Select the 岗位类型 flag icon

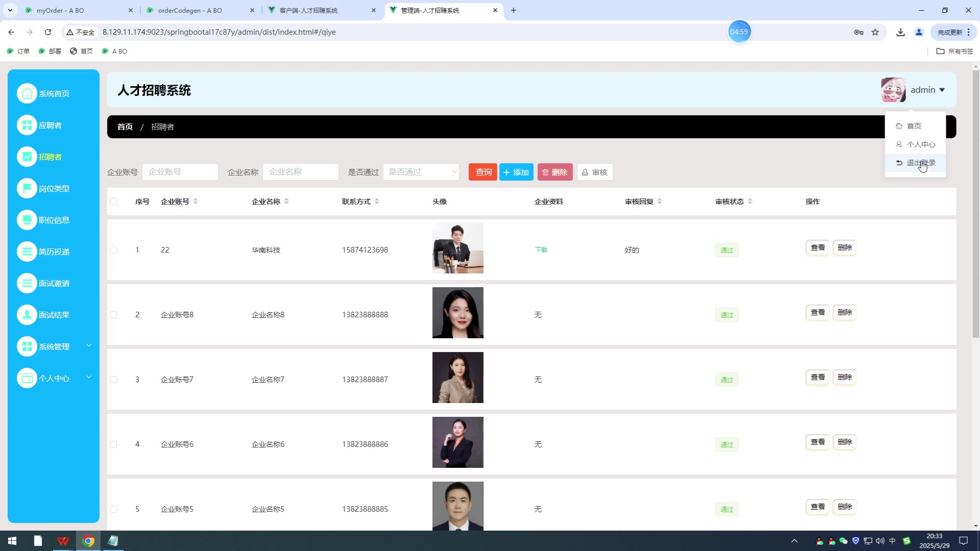coord(27,188)
